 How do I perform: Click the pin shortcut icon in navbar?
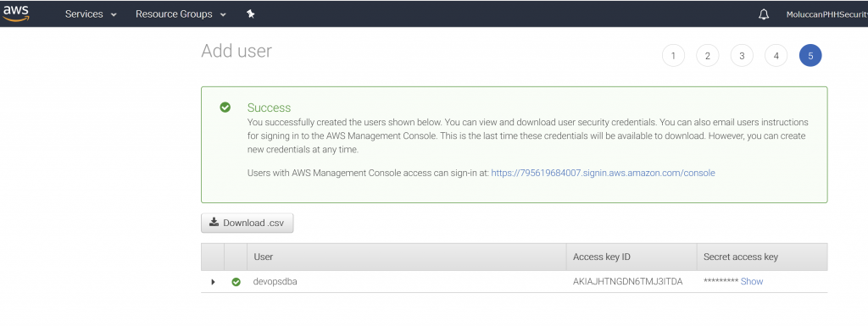(x=250, y=14)
